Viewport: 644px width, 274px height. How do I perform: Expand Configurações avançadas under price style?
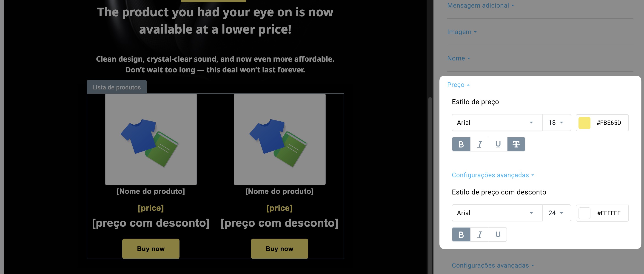click(493, 175)
